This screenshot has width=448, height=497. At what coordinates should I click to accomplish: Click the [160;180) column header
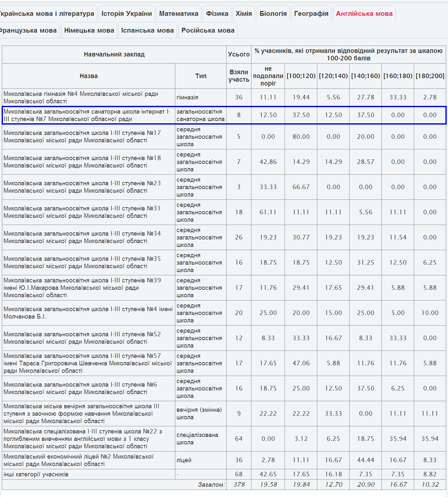[x=398, y=76]
